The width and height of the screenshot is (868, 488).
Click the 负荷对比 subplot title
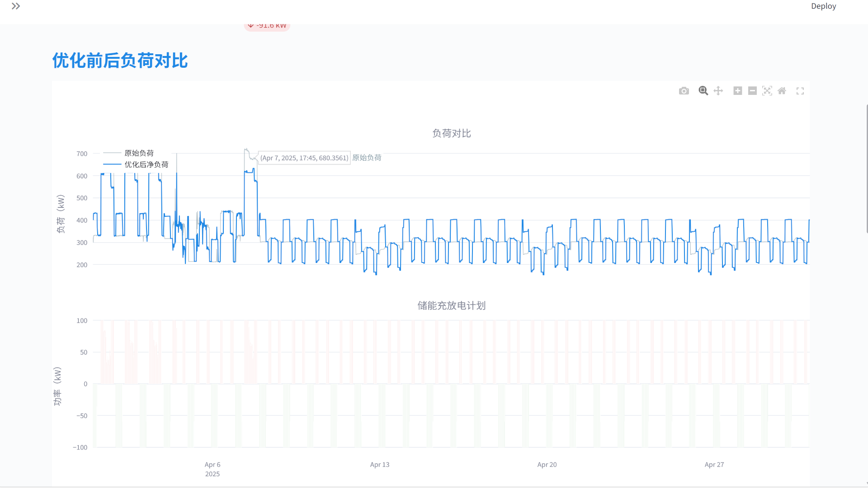(x=452, y=133)
